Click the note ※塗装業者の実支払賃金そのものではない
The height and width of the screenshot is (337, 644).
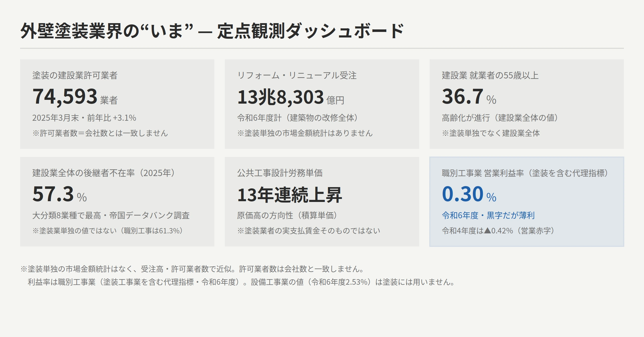309,231
